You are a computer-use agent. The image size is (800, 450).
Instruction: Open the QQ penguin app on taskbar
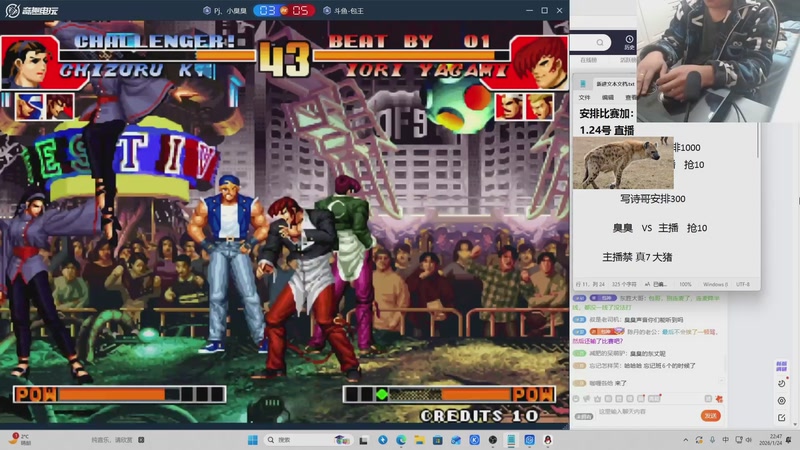pyautogui.click(x=548, y=440)
